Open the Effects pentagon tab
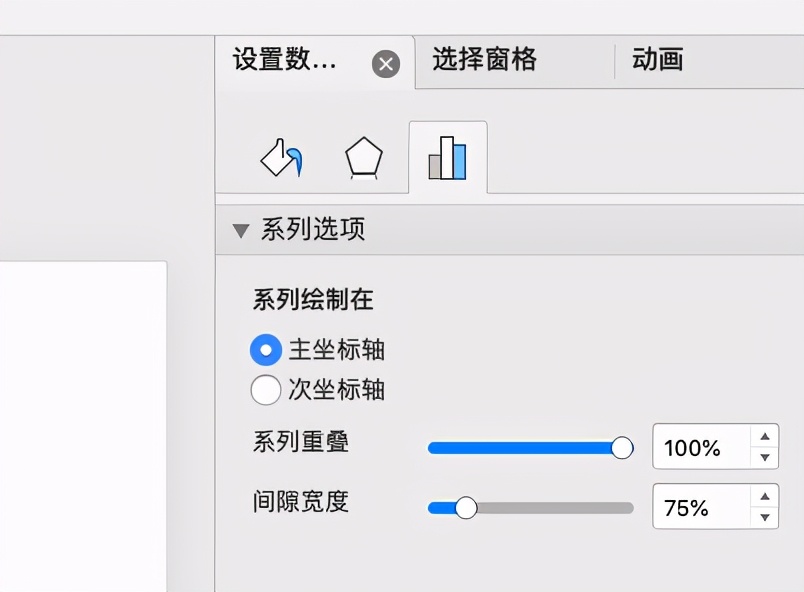 (363, 158)
